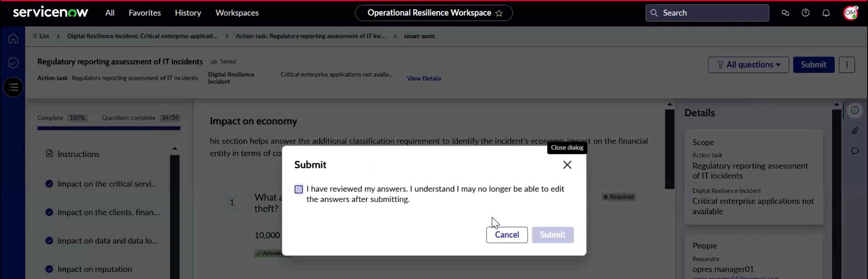Image resolution: width=868 pixels, height=279 pixels.
Task: Open Impact on data and data loss section
Action: (x=107, y=241)
